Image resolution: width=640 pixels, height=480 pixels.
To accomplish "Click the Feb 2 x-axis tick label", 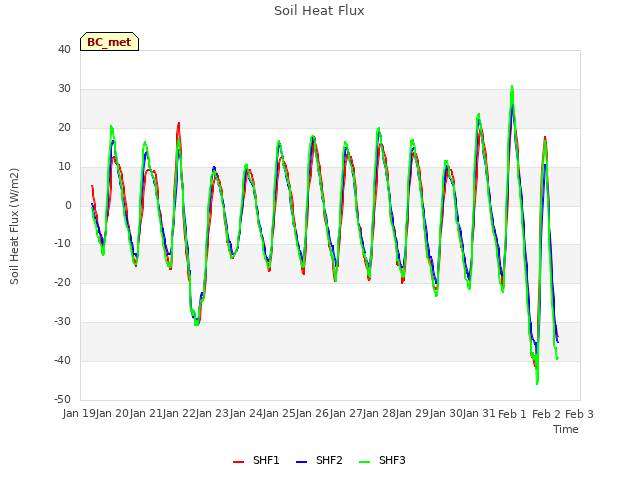I will coord(546,414).
